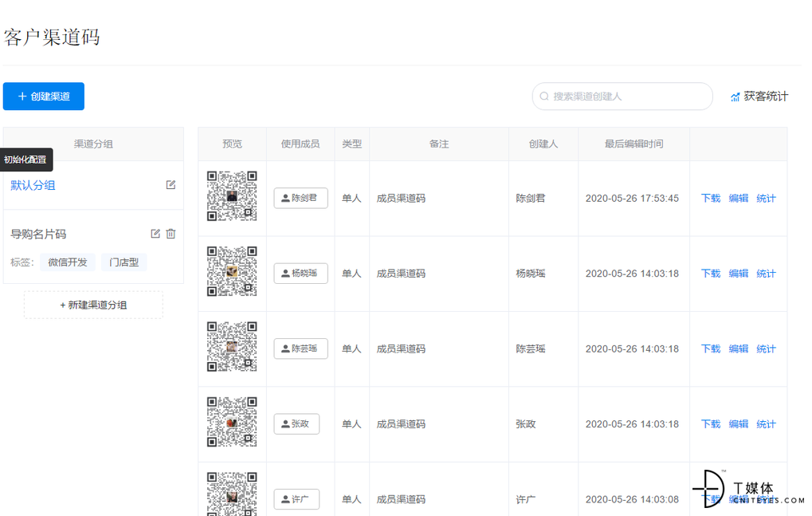
Task: Click creator name 杨晓瑶 in 创建人 column
Action: 530,274
